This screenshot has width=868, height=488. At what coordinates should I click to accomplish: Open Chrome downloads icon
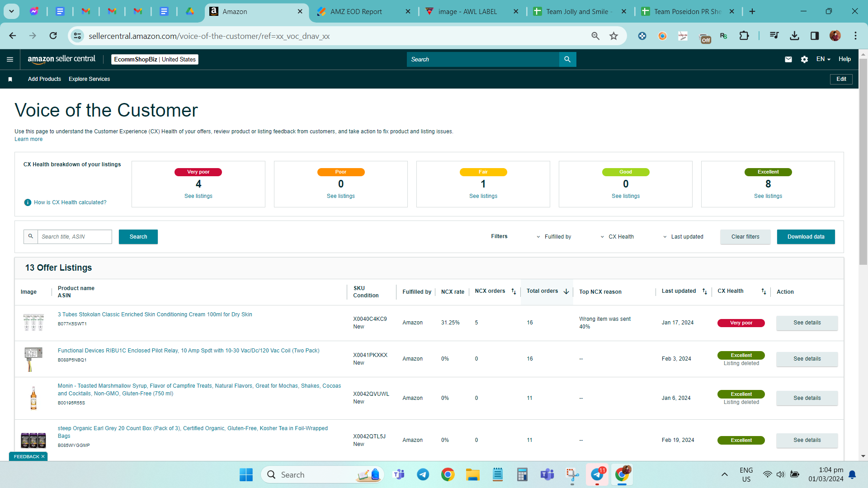click(794, 36)
